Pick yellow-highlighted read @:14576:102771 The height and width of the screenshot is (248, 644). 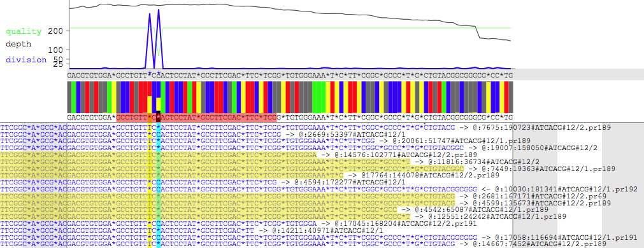(x=238, y=155)
